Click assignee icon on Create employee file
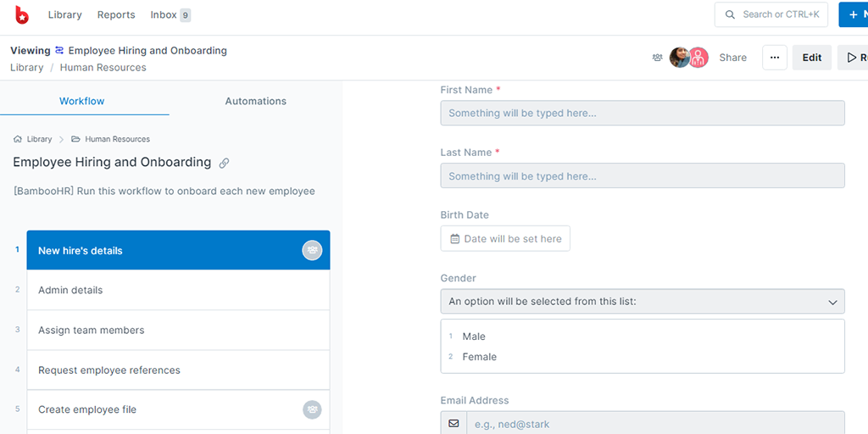Screen dimensions: 868x434 312,409
